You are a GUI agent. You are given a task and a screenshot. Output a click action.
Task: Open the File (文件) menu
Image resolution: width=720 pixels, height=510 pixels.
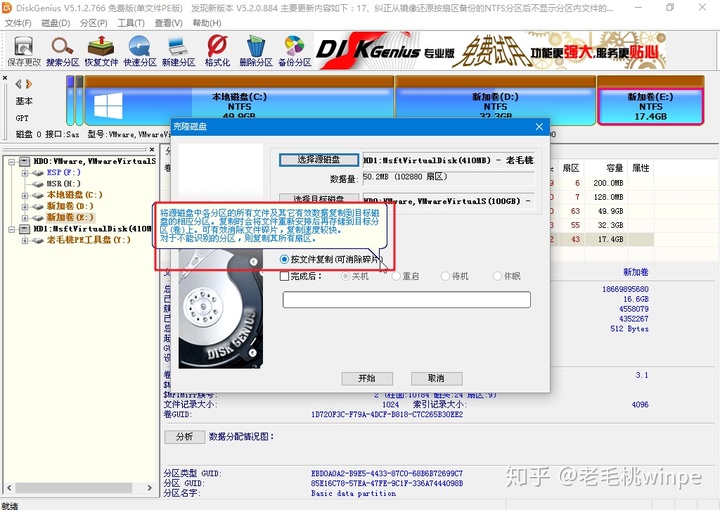click(18, 23)
